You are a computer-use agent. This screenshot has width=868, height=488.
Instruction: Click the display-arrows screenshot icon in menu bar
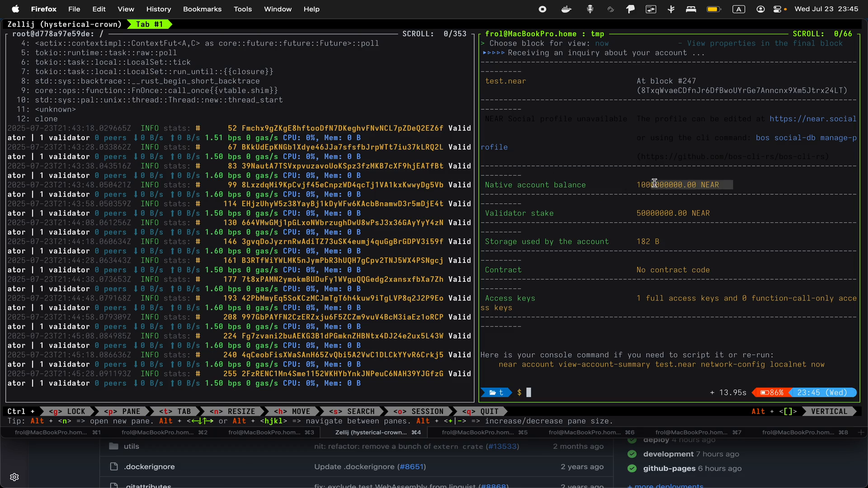tap(651, 9)
